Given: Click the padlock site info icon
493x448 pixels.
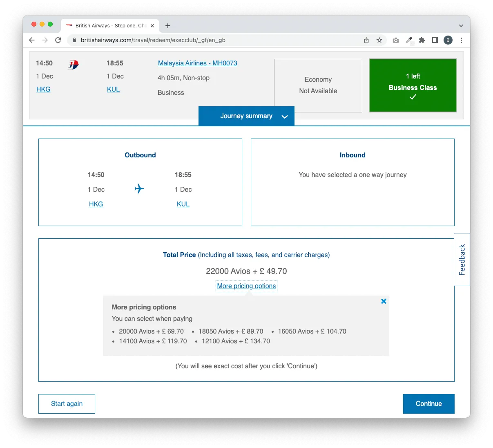Looking at the screenshot, I should 74,40.
